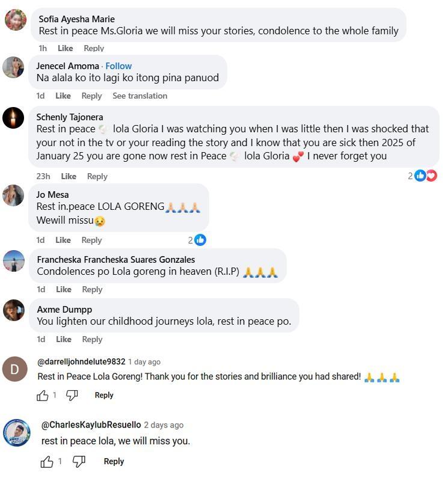448x478 pixels.
Task: Open @darrelljohndelute9832 channel avatar
Action: coord(15,369)
